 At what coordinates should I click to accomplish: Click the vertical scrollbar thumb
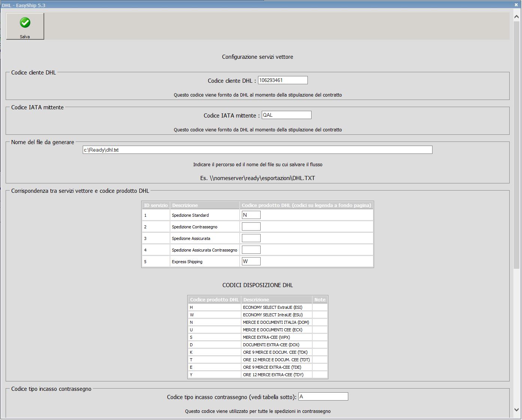click(517, 145)
